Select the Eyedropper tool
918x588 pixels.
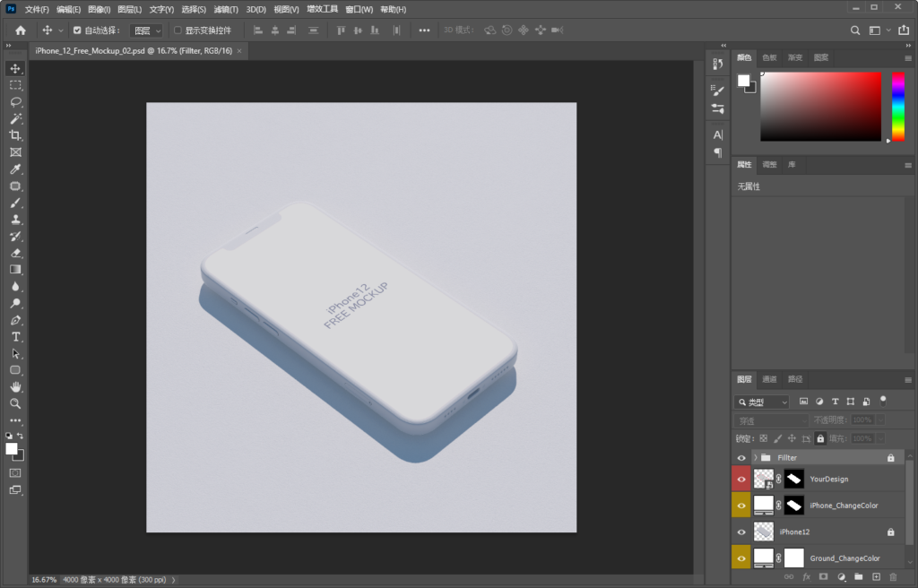pos(15,169)
